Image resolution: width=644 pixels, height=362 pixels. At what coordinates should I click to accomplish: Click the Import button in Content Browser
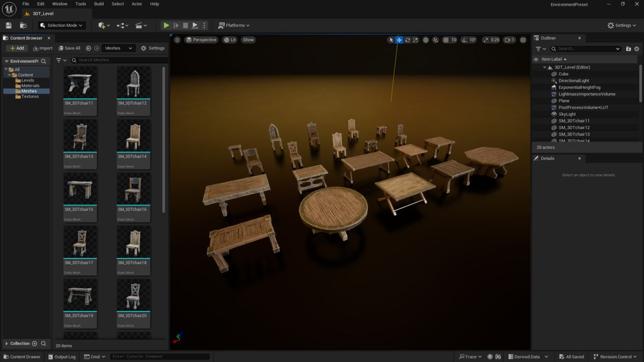[42, 48]
